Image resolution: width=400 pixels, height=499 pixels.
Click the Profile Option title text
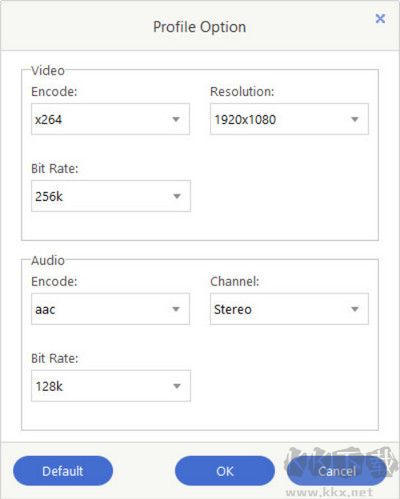pos(200,27)
